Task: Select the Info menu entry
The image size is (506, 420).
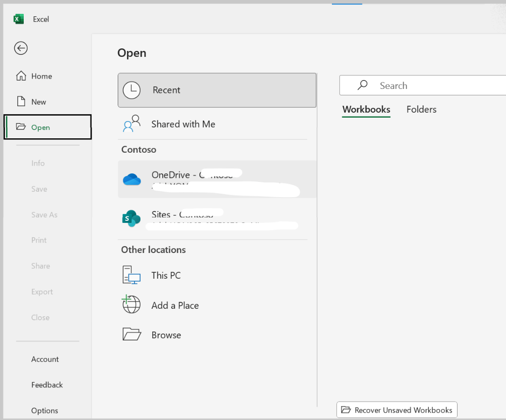Action: click(38, 163)
